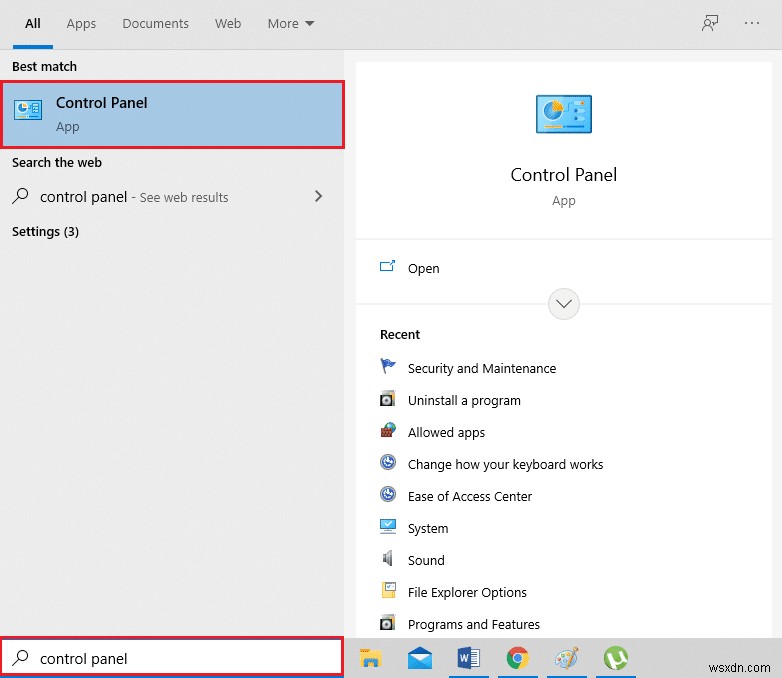Switch to the Apps tab
This screenshot has height=678, width=782.
pyautogui.click(x=81, y=23)
